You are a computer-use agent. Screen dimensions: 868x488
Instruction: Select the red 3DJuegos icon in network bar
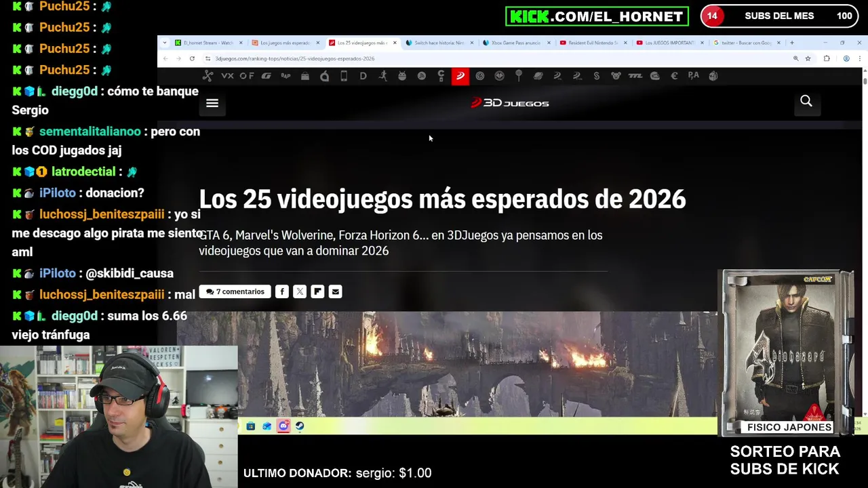pos(460,76)
